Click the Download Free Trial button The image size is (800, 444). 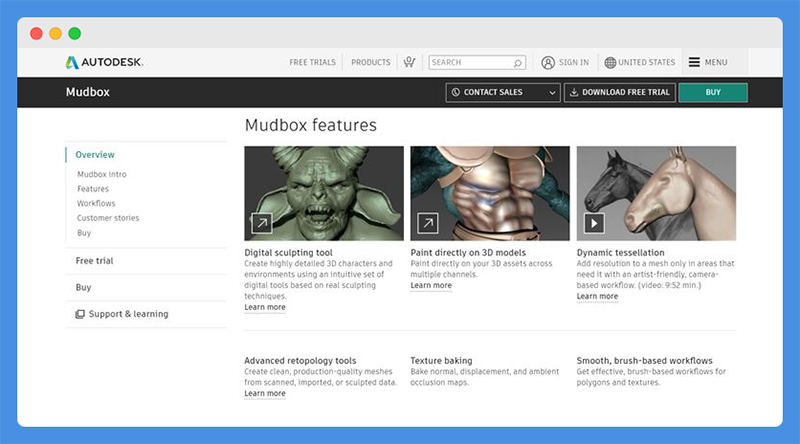[x=619, y=92]
